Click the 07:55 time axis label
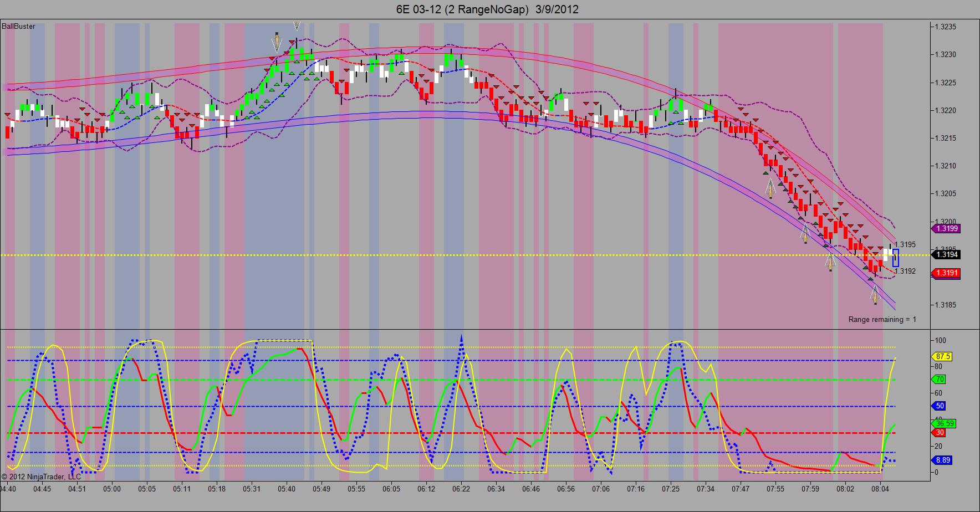The image size is (980, 512). [775, 489]
